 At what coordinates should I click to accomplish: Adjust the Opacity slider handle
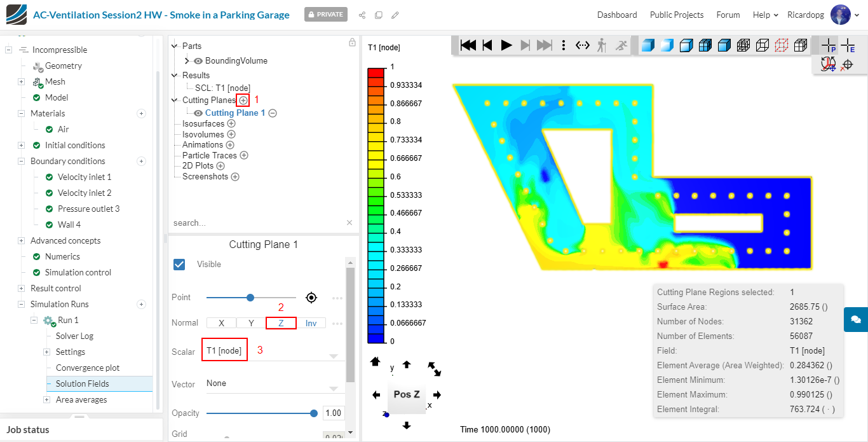[314, 413]
